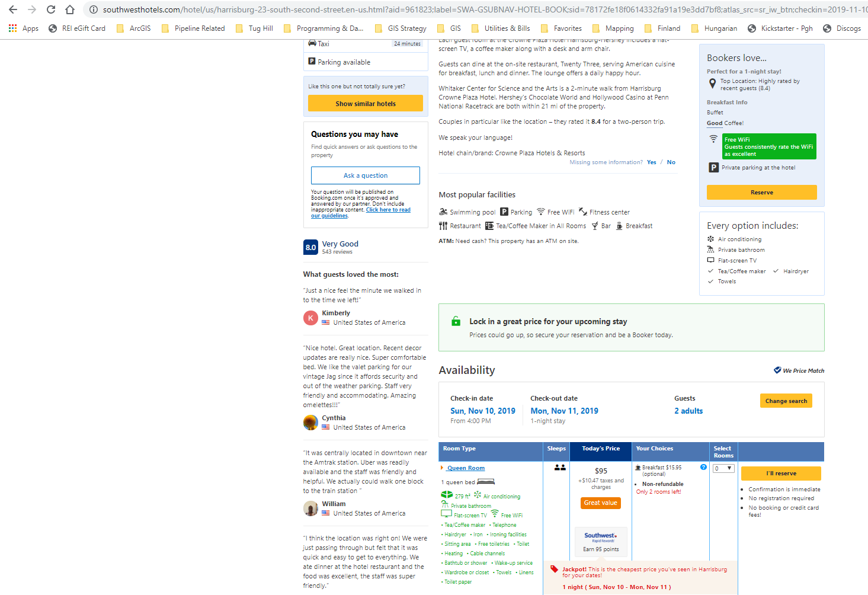Open Favorites bookmark folder

pyautogui.click(x=561, y=28)
